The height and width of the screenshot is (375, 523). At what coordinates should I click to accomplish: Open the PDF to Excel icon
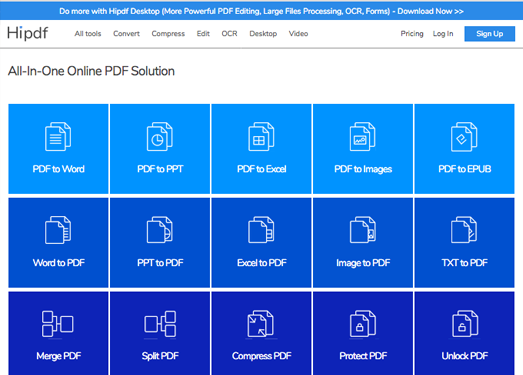261,136
